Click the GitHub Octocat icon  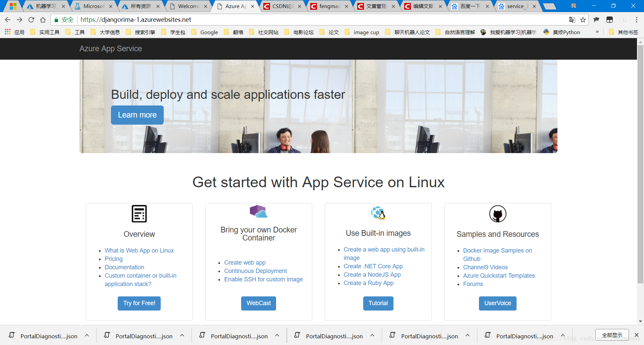coord(498,214)
